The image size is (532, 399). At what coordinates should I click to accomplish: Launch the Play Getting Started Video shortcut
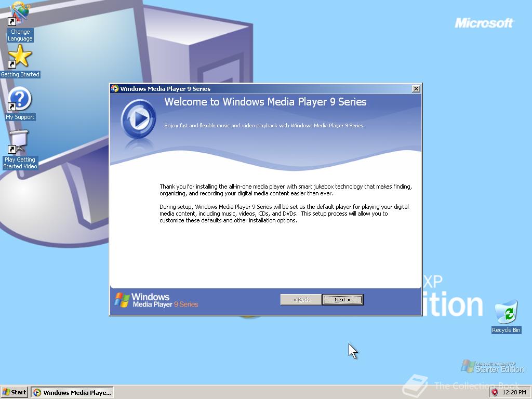(x=20, y=143)
